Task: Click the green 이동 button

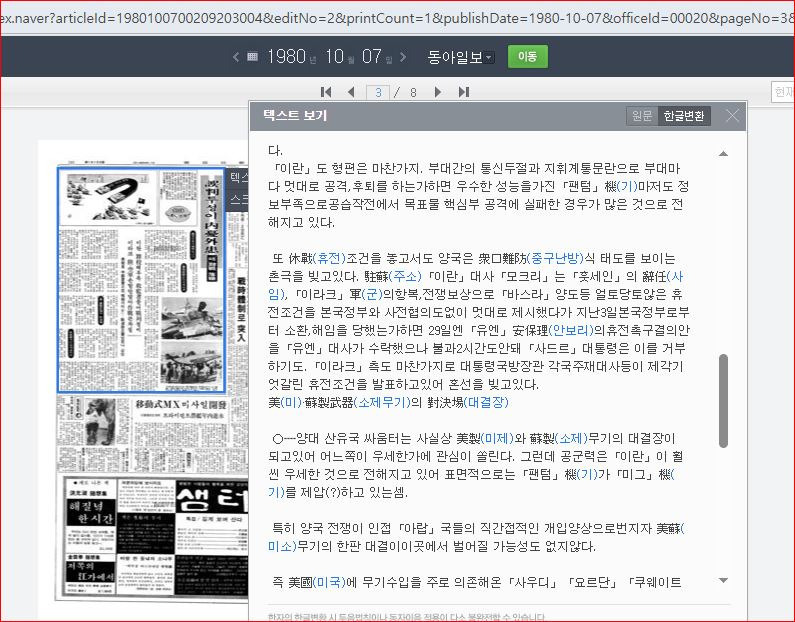Action: tap(527, 56)
